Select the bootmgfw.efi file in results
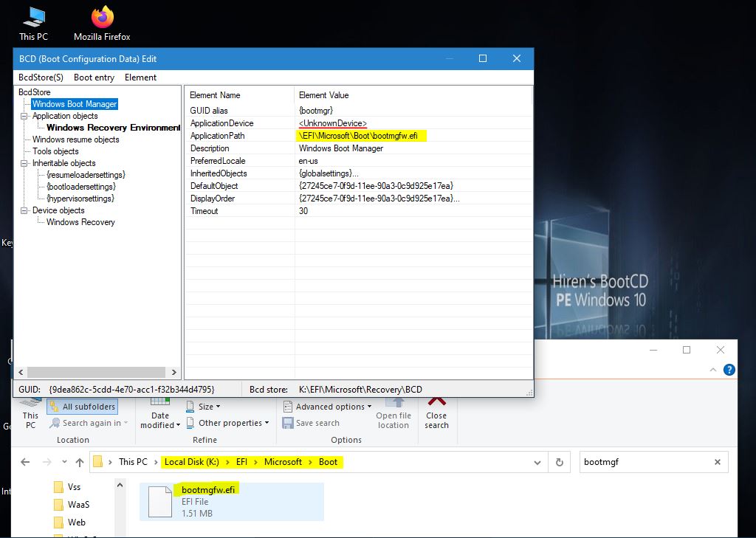The height and width of the screenshot is (538, 756). tap(208, 490)
